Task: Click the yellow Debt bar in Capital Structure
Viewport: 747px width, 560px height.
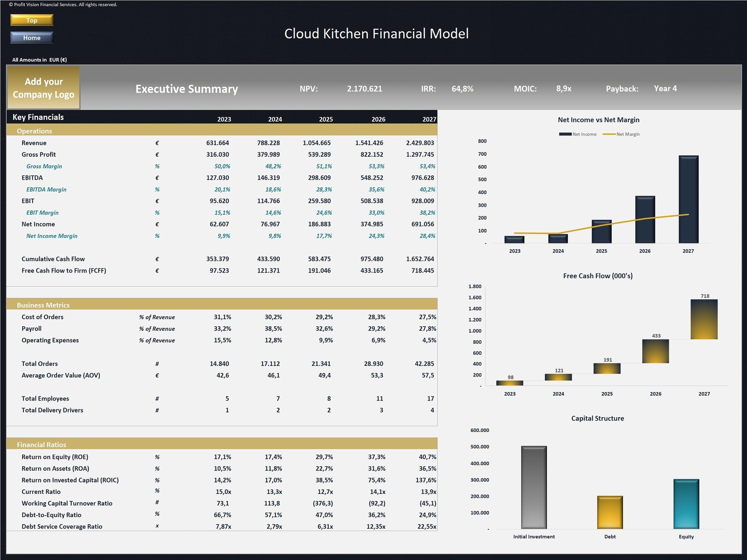Action: (610, 512)
